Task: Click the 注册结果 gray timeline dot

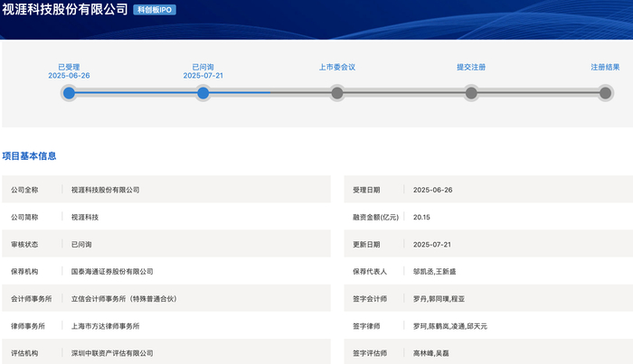Action: pyautogui.click(x=605, y=93)
